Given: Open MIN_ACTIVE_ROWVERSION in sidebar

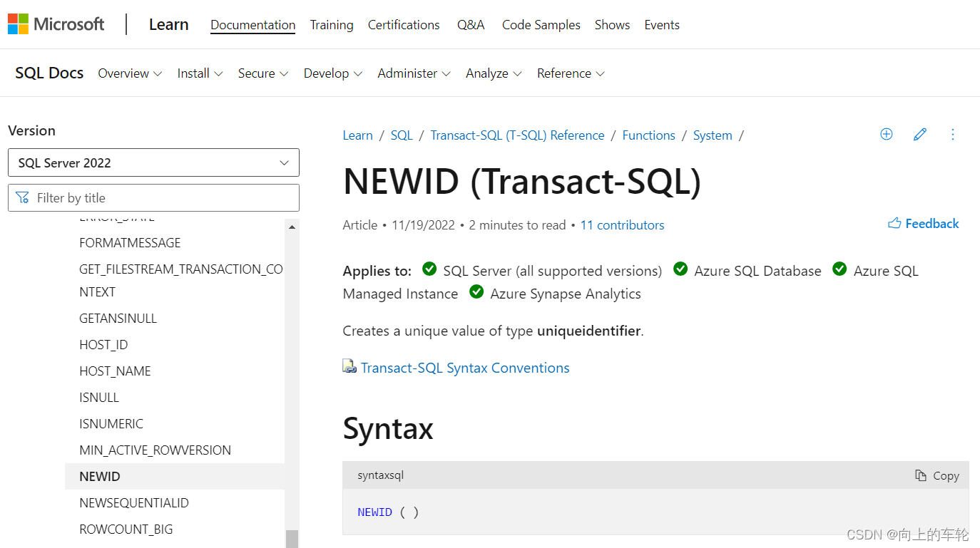Looking at the screenshot, I should (x=155, y=450).
